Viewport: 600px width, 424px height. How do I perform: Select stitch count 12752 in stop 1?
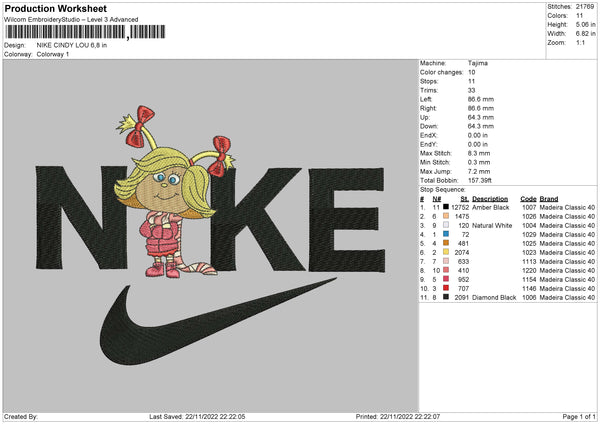(460, 207)
